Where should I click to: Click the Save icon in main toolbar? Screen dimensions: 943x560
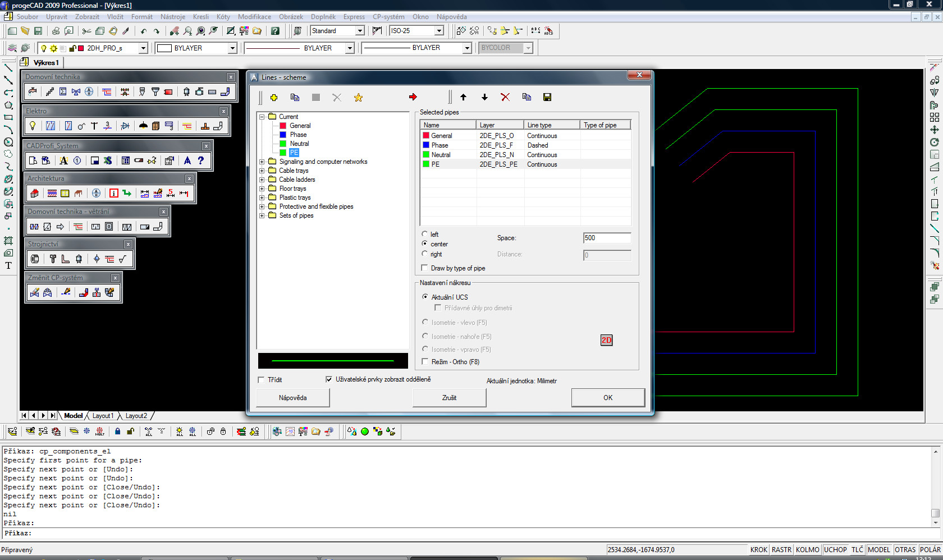tap(38, 31)
